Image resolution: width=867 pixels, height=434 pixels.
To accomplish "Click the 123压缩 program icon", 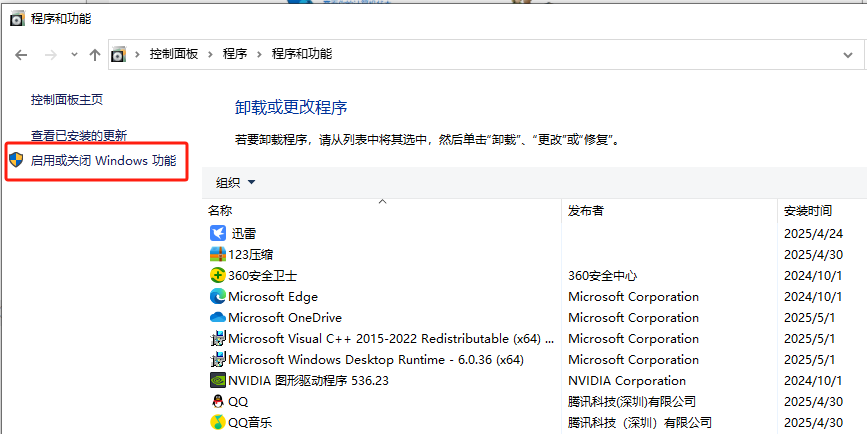I will point(218,254).
